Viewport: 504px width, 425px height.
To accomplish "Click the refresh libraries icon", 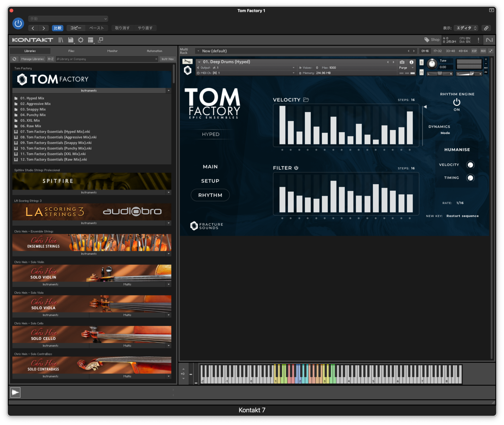I will pyautogui.click(x=14, y=59).
